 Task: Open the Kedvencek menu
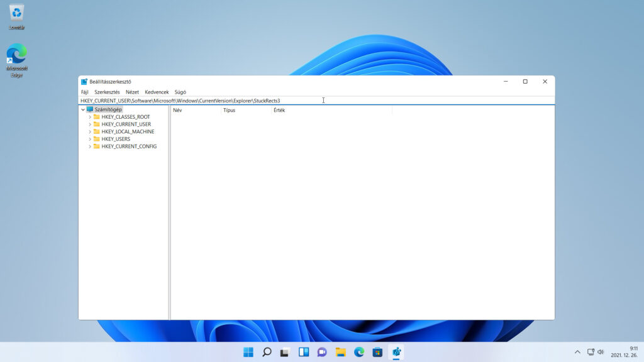[x=157, y=92]
